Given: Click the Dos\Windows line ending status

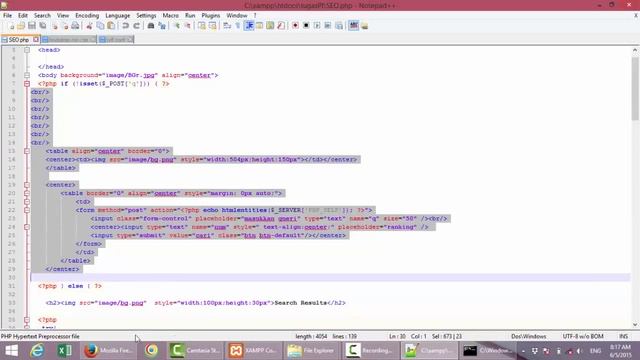Looking at the screenshot, I should (x=529, y=336).
